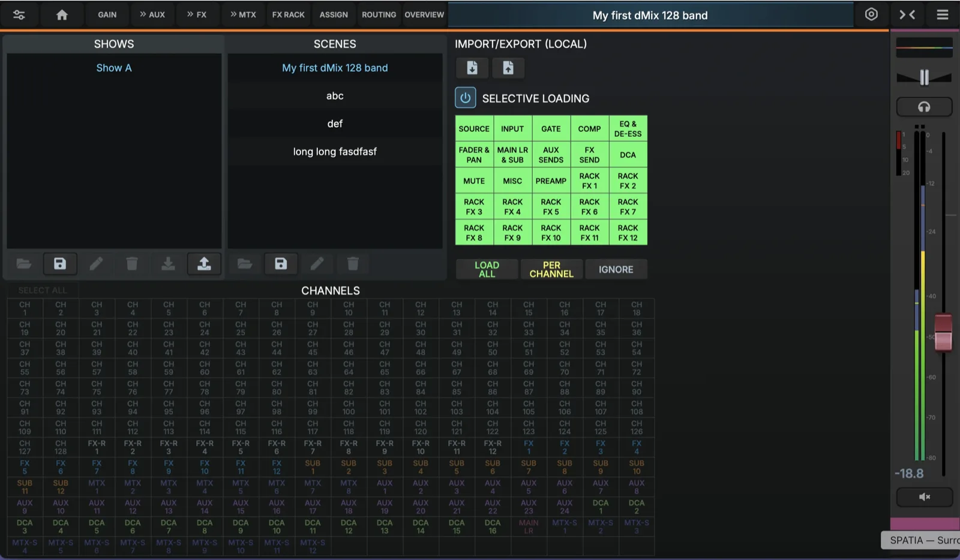This screenshot has width=960, height=560.
Task: Click the SPATIA Surround label
Action: pos(922,540)
